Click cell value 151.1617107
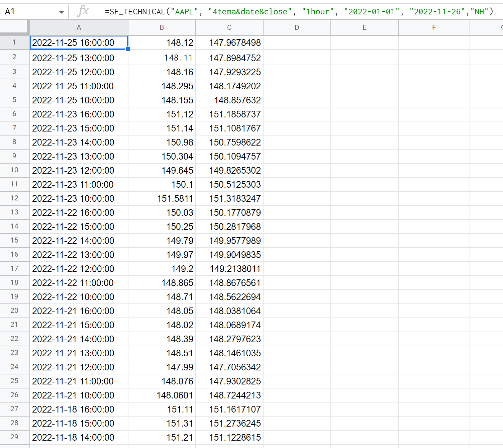The width and height of the screenshot is (503, 448). [x=229, y=409]
